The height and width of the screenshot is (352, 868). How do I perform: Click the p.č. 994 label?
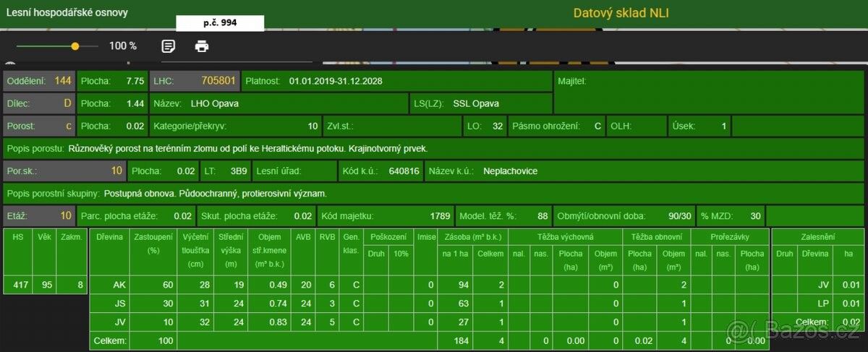pos(219,23)
